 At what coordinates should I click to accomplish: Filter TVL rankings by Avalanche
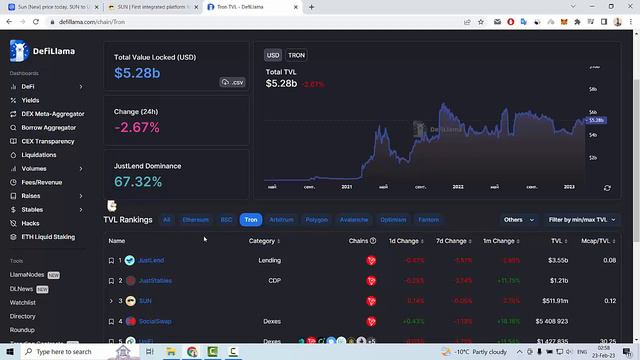click(354, 220)
